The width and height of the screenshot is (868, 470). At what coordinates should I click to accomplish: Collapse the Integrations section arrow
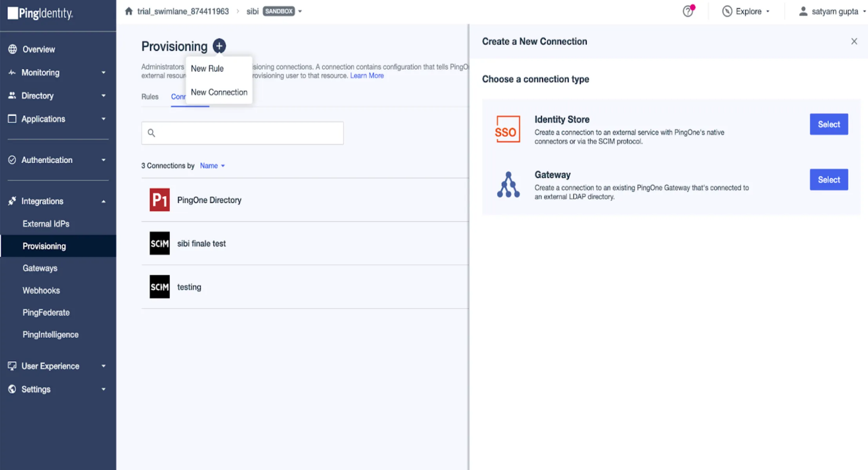click(104, 201)
